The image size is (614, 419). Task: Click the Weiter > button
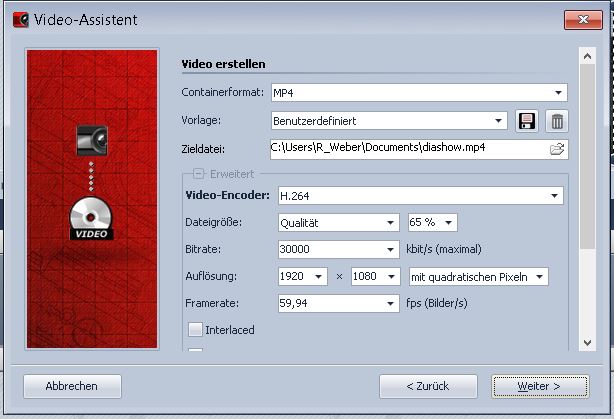pos(540,385)
